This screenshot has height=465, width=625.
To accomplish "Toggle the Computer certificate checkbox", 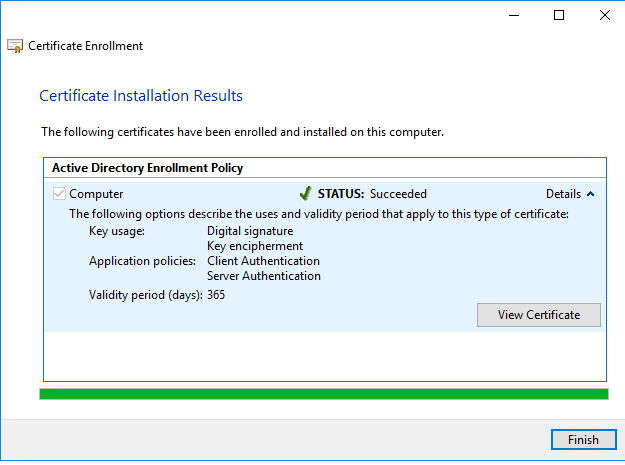I will tap(59, 194).
